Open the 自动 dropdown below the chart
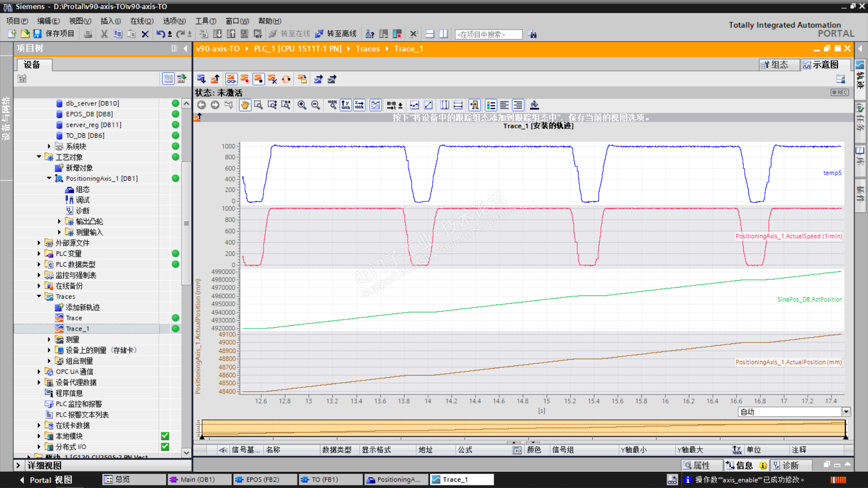 coord(846,412)
